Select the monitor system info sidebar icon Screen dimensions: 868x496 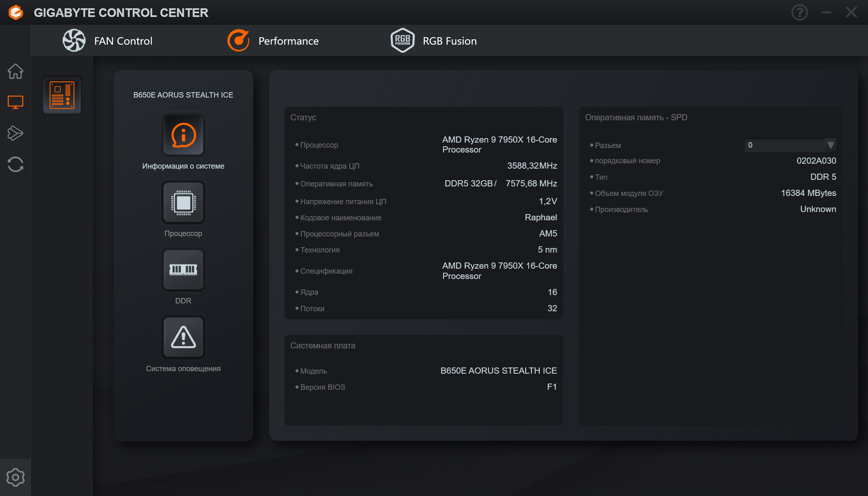pos(15,102)
